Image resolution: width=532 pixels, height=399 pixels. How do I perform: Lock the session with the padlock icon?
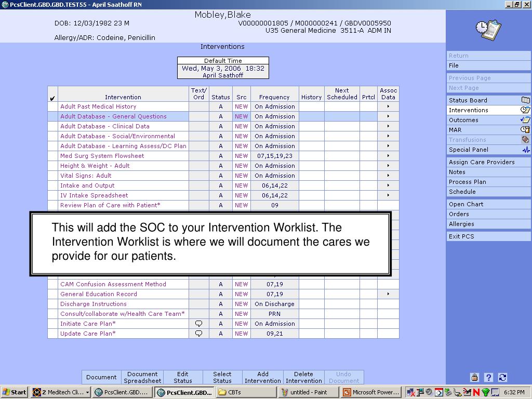tap(475, 377)
